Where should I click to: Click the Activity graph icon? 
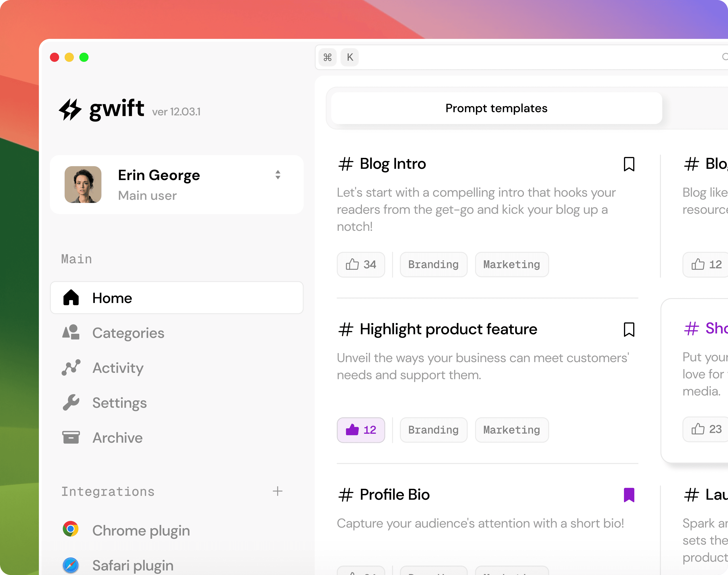(x=71, y=368)
